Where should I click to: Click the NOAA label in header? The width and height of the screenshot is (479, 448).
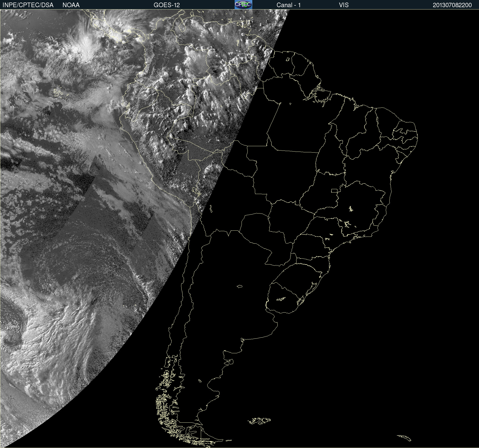point(71,5)
